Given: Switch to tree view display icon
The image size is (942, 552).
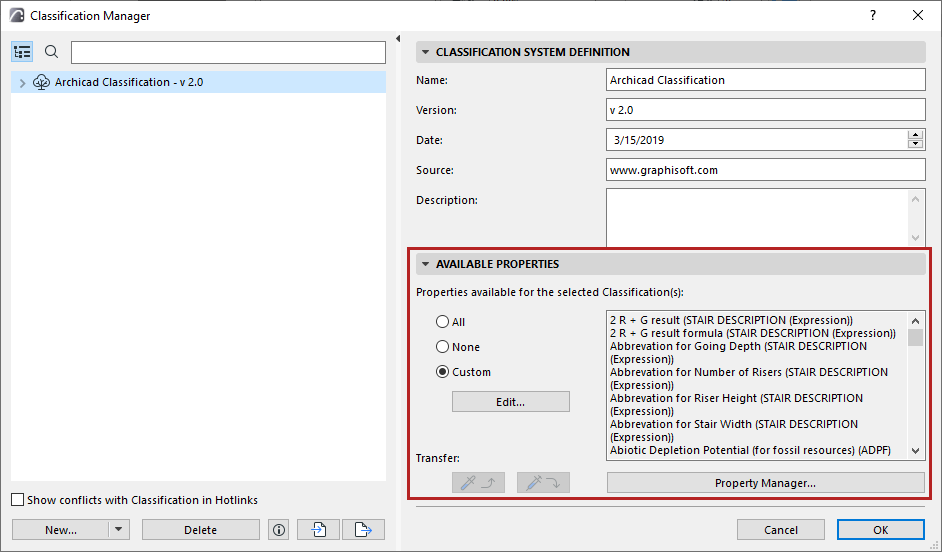Looking at the screenshot, I should tap(22, 52).
